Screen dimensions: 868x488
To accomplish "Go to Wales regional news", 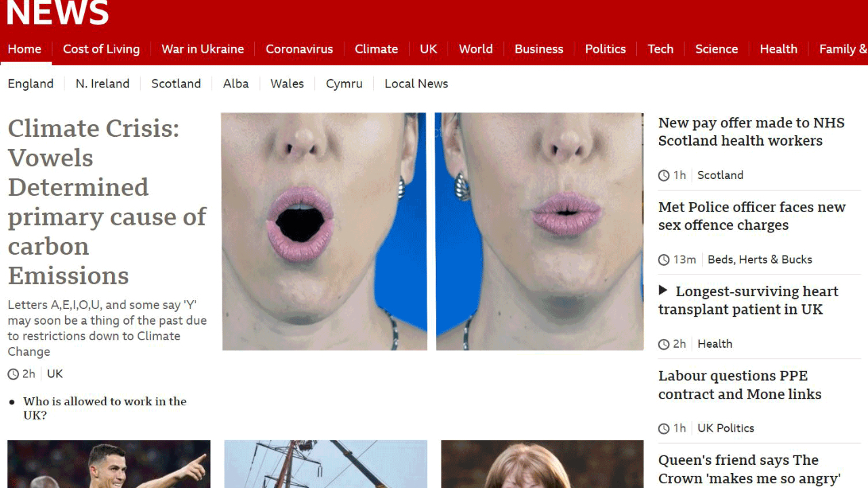I will coord(288,83).
